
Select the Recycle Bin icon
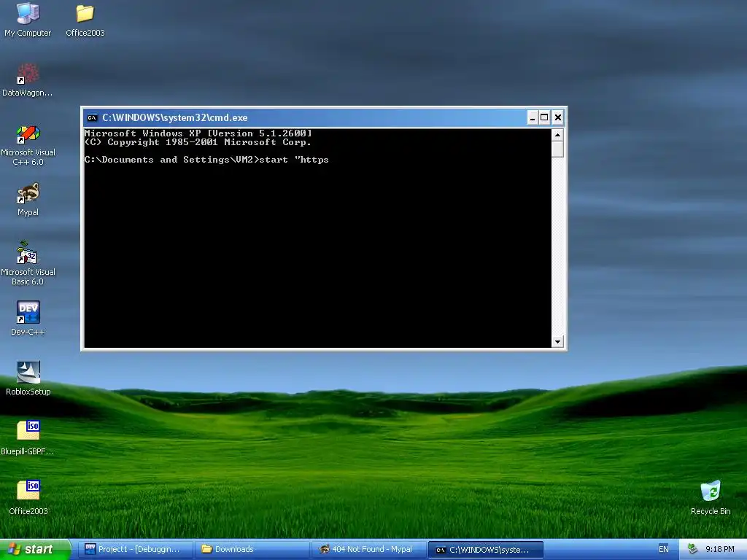pyautogui.click(x=711, y=497)
